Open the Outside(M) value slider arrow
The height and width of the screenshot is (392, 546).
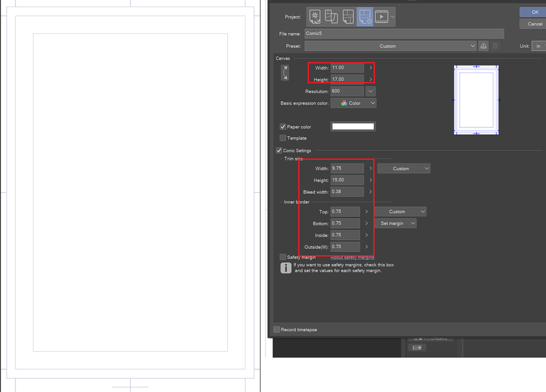pos(366,247)
